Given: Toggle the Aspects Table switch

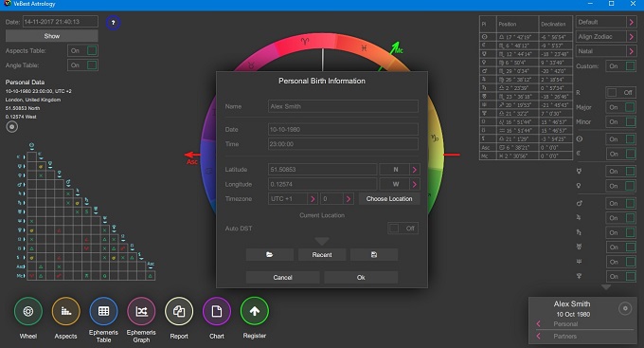Looking at the screenshot, I should point(82,50).
